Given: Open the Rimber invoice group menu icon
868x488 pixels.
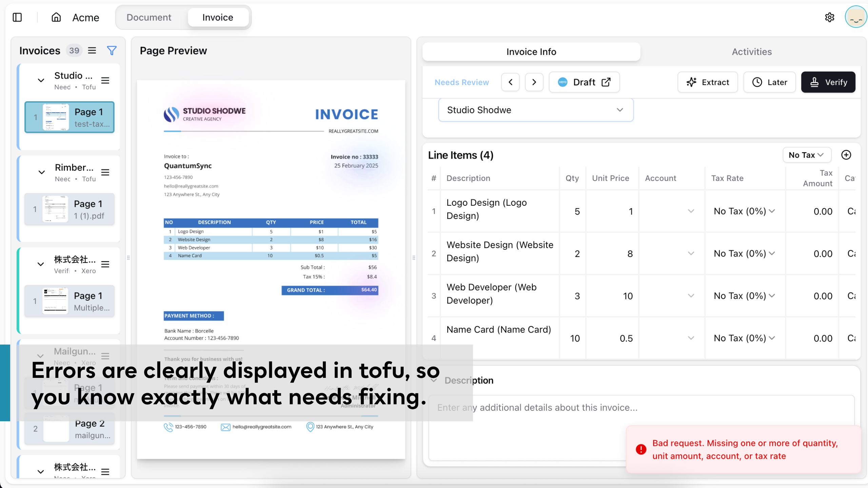Looking at the screenshot, I should (105, 172).
